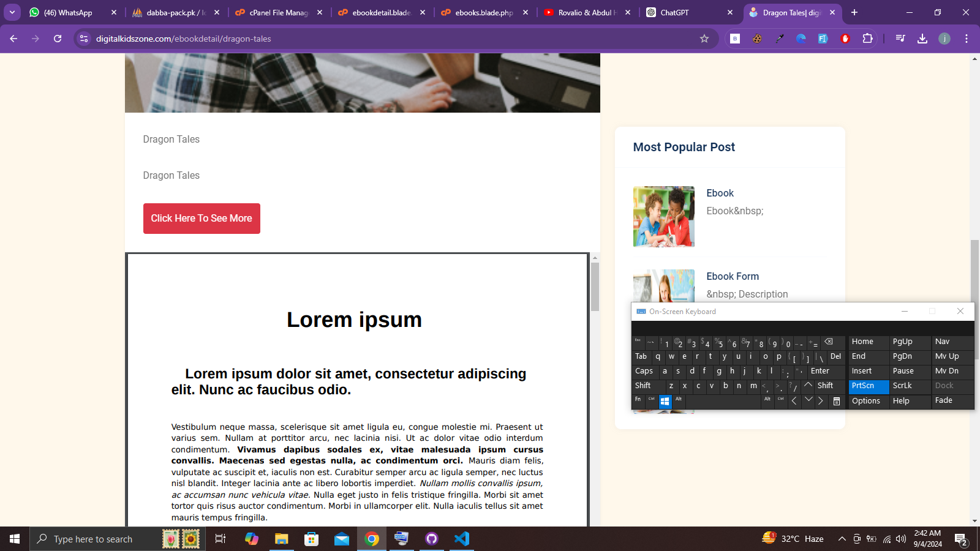Bookmark this page with the star icon
The image size is (980, 551).
tap(704, 39)
